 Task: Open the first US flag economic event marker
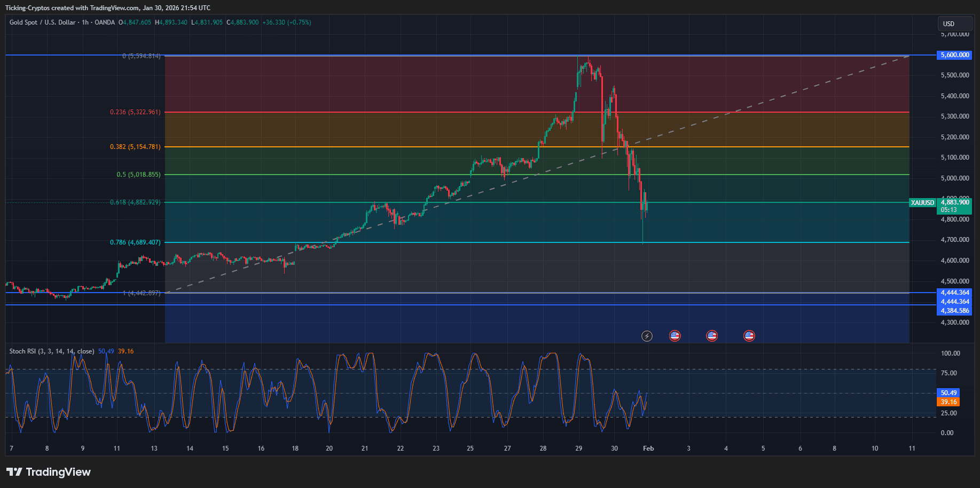click(x=676, y=336)
